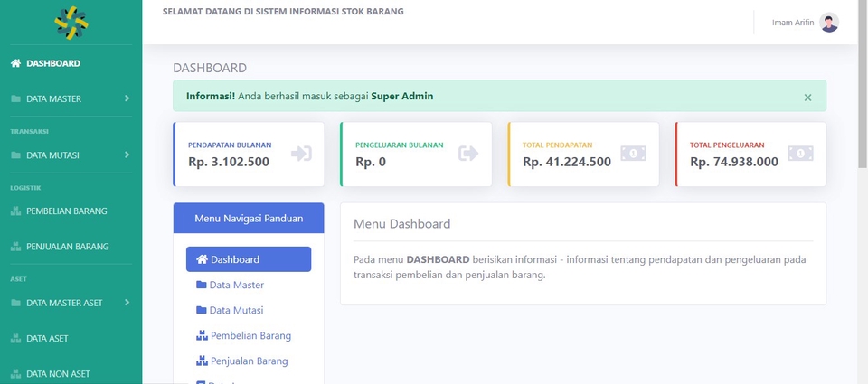Viewport: 868px width, 384px height.
Task: Click the Dashboard home icon in sidebar
Action: [15, 63]
